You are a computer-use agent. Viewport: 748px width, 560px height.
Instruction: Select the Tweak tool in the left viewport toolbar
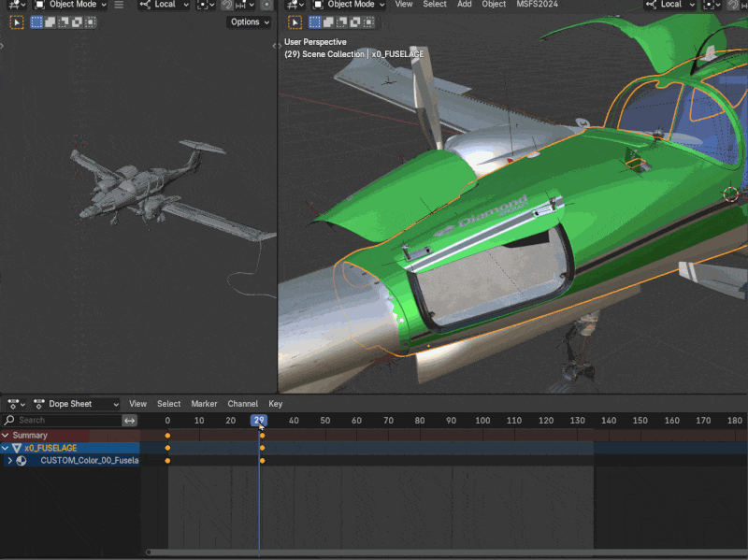click(16, 22)
